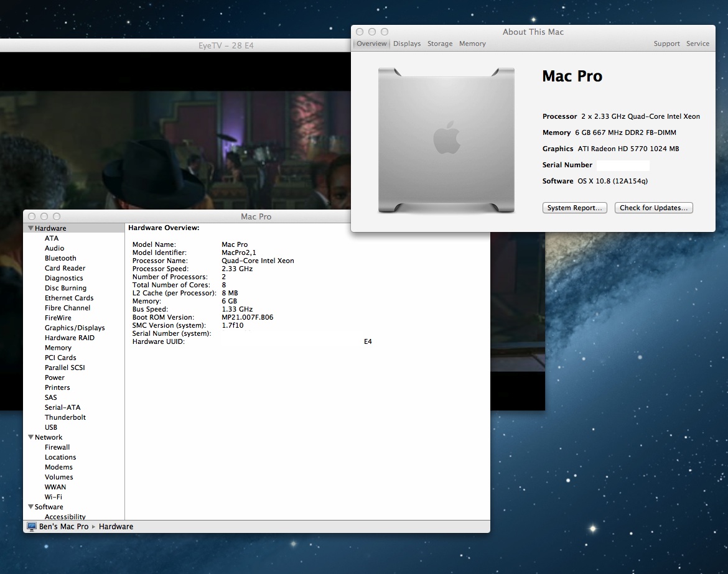This screenshot has height=574, width=728.
Task: Click Ben's Mac Pro in the path bar
Action: [x=63, y=527]
